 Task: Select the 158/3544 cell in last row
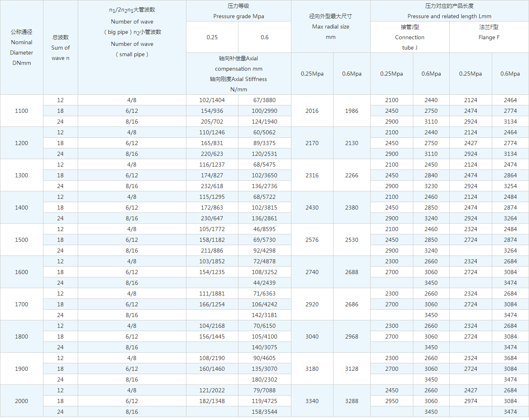pyautogui.click(x=264, y=412)
